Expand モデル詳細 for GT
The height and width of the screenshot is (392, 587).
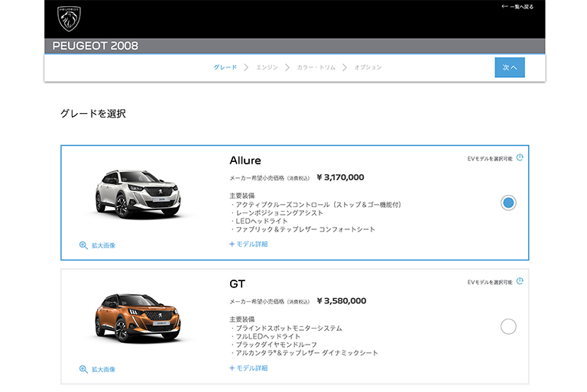tap(248, 368)
